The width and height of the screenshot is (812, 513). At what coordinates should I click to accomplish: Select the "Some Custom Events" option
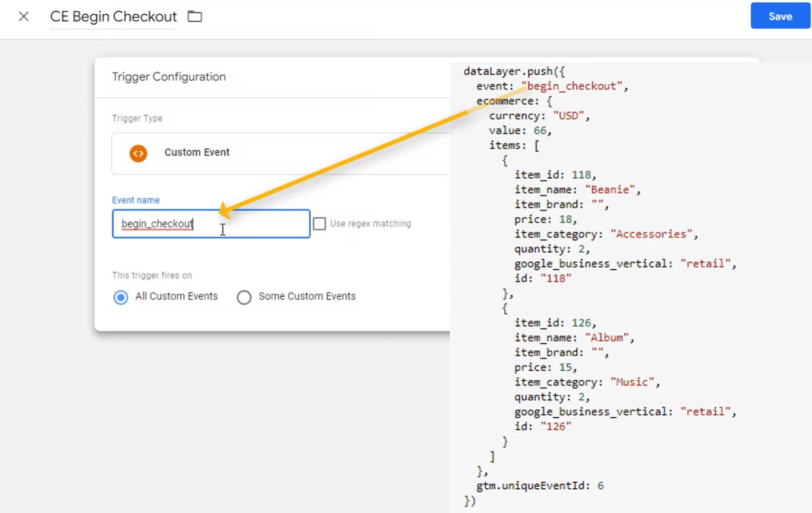244,297
